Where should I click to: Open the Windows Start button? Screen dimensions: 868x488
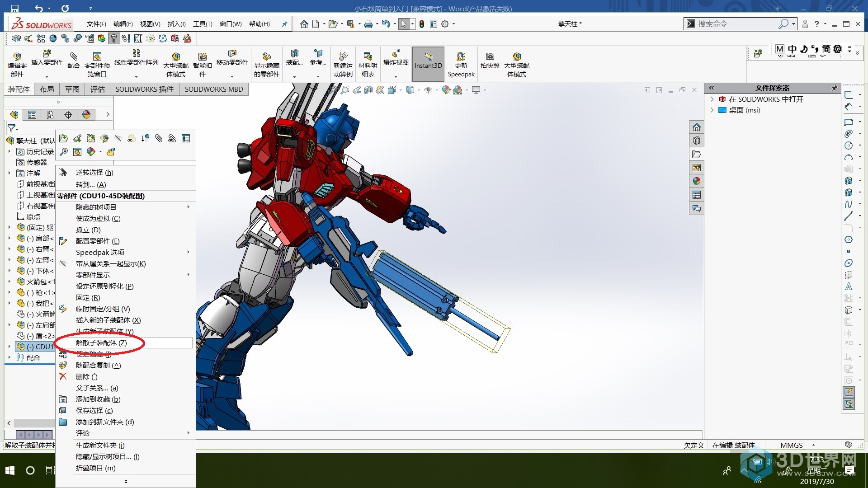(10, 470)
